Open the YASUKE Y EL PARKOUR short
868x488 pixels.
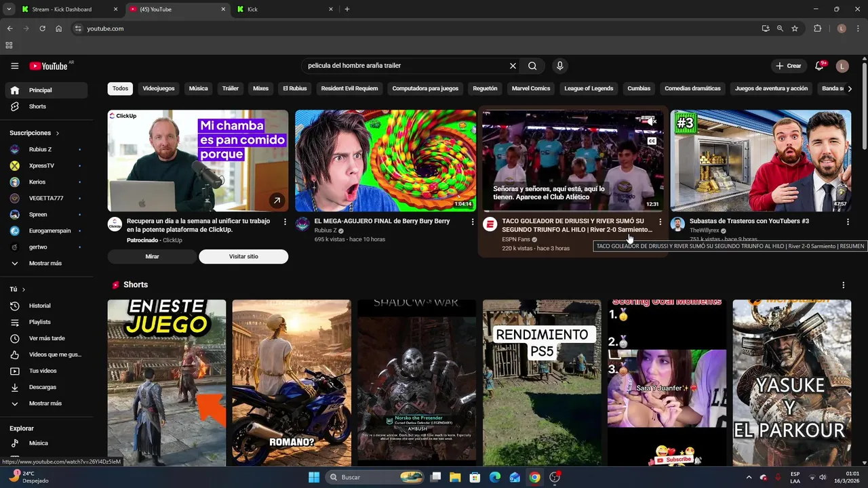[x=791, y=383]
